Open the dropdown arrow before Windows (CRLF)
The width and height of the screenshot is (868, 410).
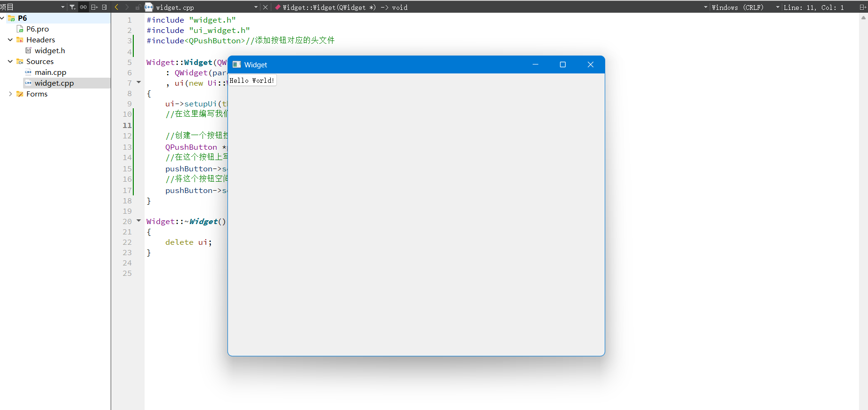tap(706, 7)
